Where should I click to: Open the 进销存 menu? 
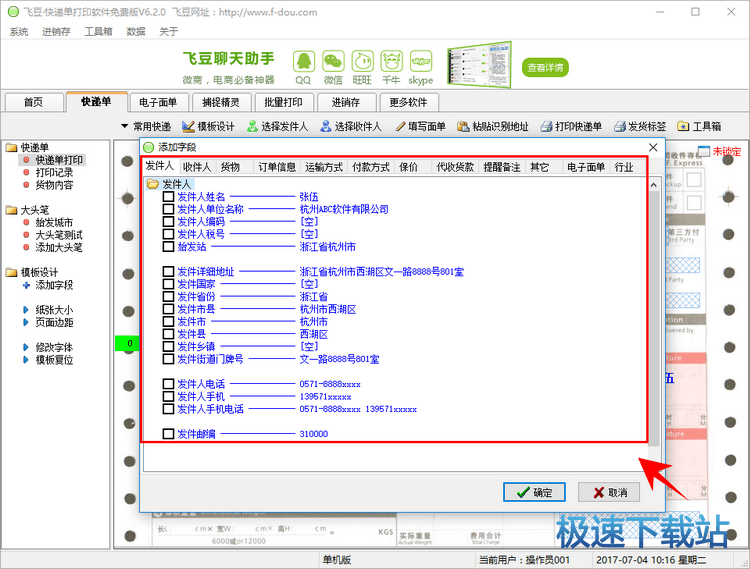click(x=56, y=32)
